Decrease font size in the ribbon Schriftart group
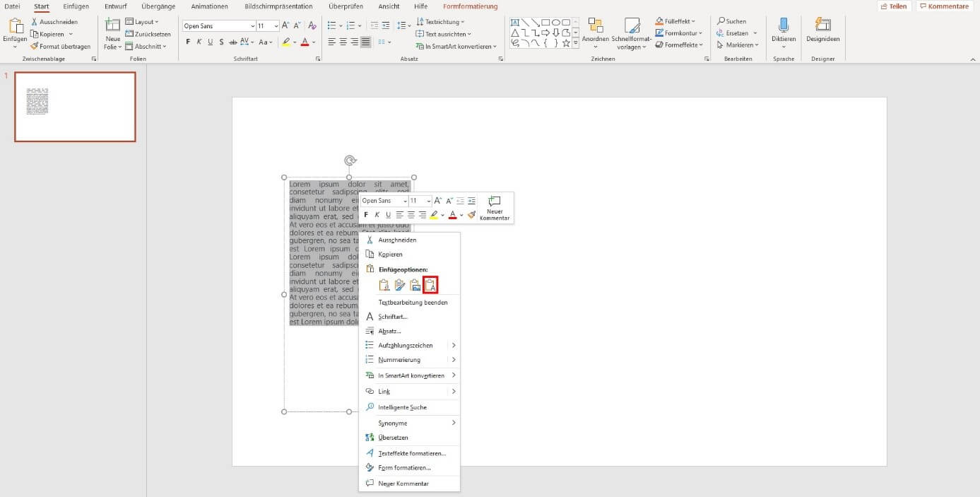This screenshot has height=497, width=980. pyautogui.click(x=297, y=25)
